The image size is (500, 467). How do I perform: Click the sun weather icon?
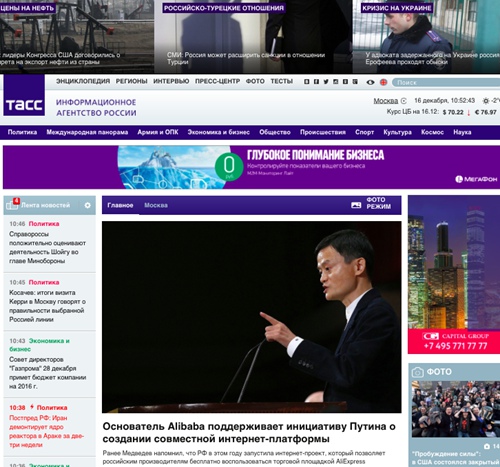click(x=486, y=100)
